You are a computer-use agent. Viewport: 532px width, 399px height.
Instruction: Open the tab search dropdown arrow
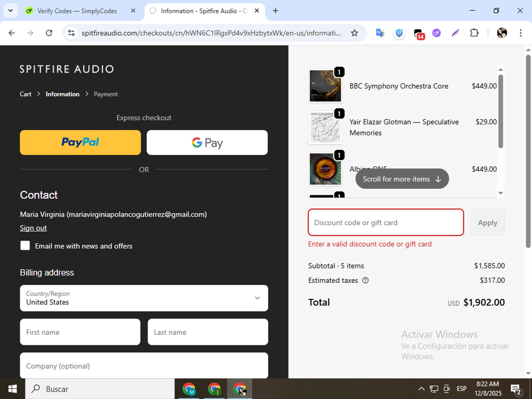[11, 11]
